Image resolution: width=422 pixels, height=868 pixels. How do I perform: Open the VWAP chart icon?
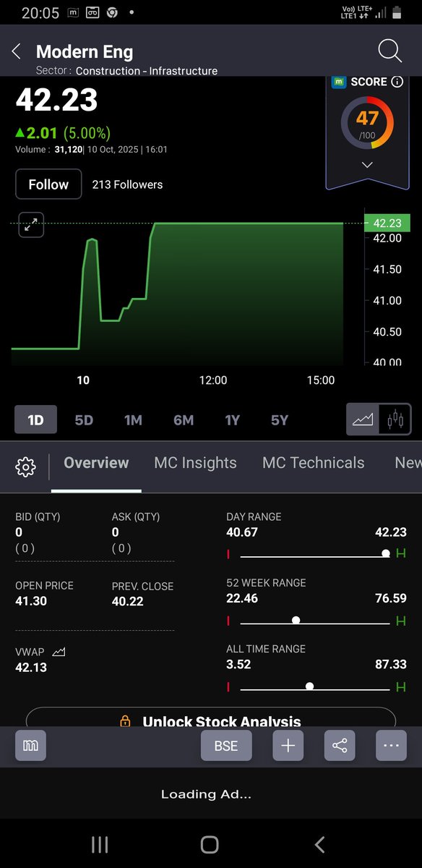59,652
